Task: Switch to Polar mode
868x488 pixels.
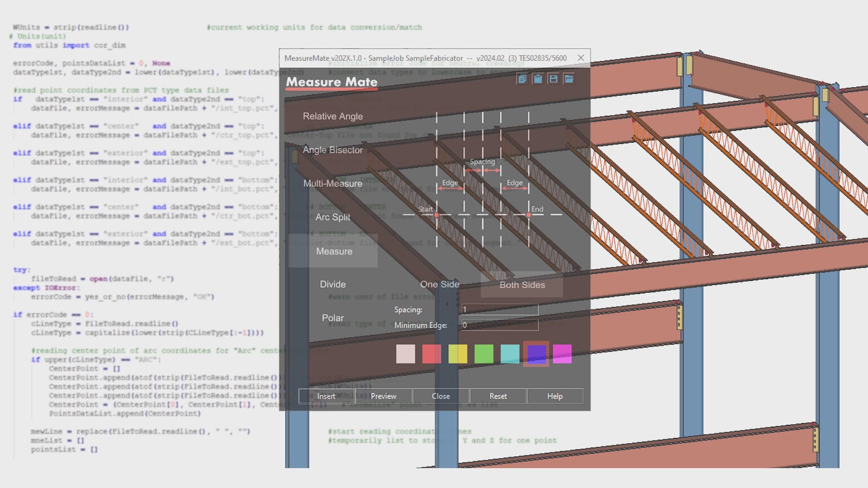Action: (x=333, y=318)
